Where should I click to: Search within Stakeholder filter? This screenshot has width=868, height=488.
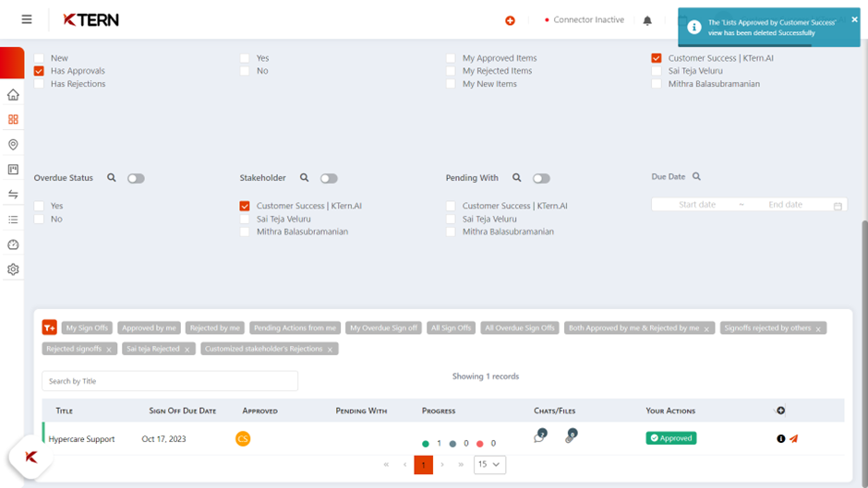[304, 178]
